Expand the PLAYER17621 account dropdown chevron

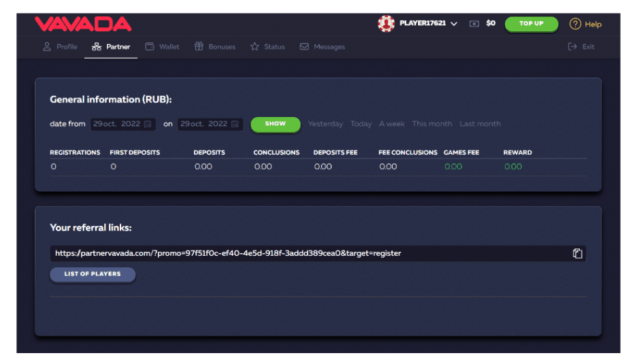[x=454, y=24]
